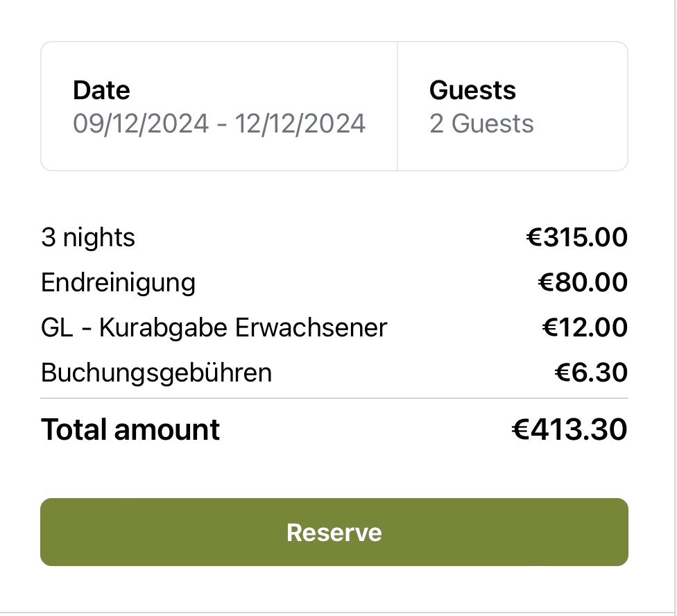Open the Guests selector field
The image size is (677, 616).
512,106
